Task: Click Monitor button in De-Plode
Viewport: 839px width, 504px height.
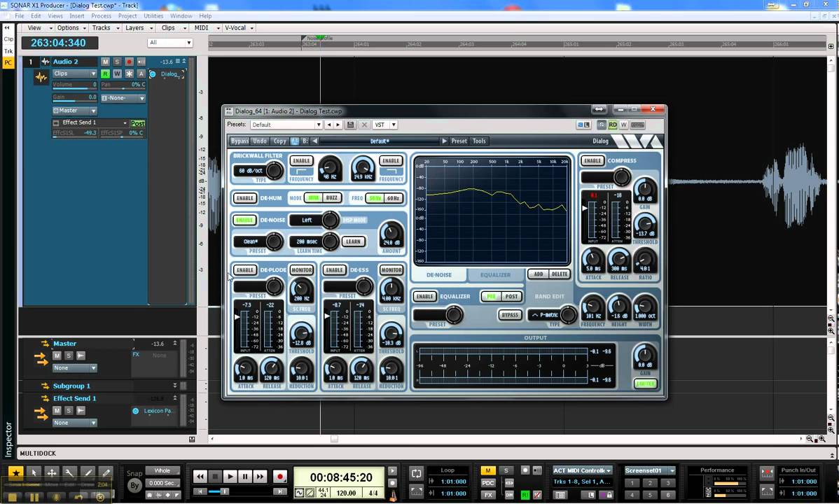Action: tap(301, 270)
